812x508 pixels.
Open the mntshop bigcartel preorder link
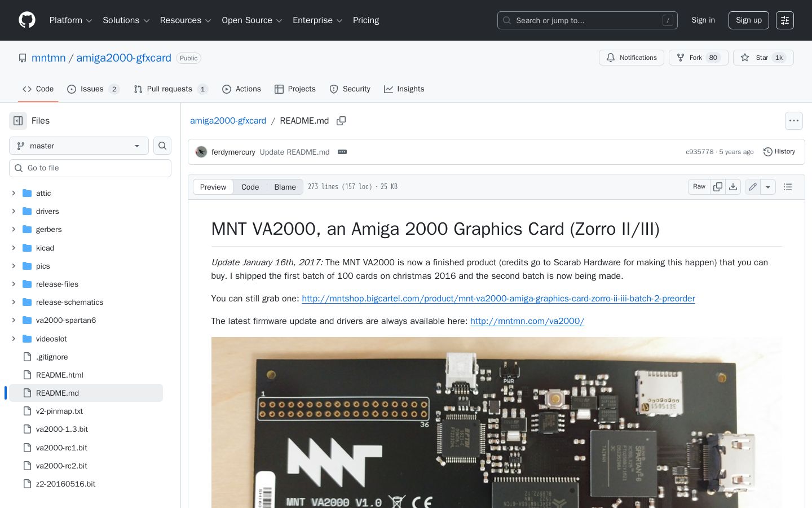[498, 299]
